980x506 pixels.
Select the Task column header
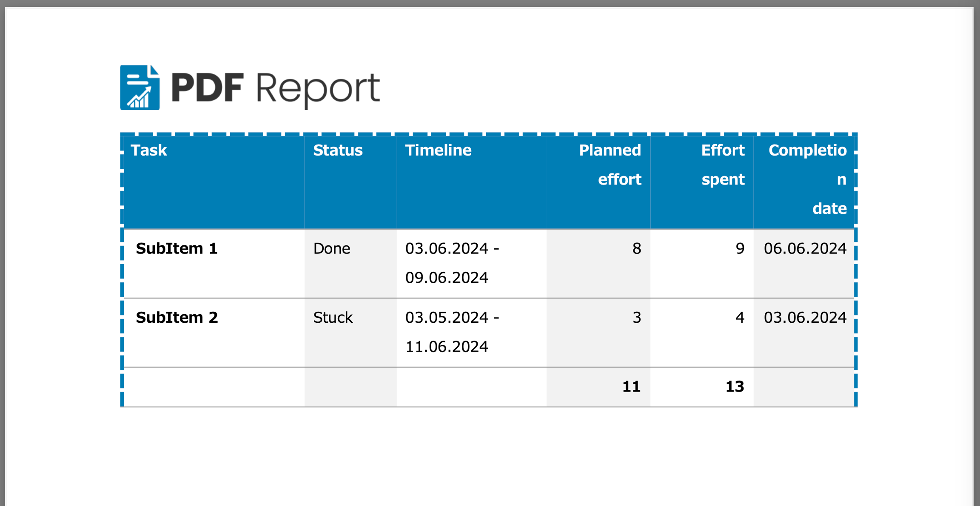[148, 150]
